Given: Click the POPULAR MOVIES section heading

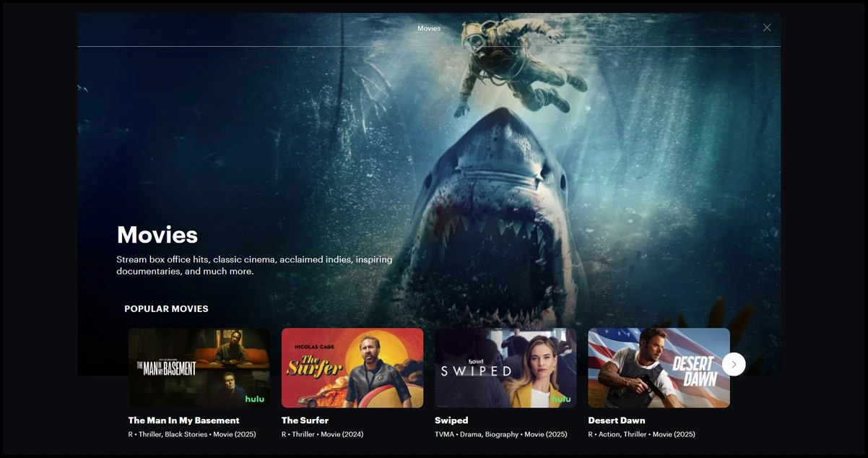Looking at the screenshot, I should click(166, 308).
